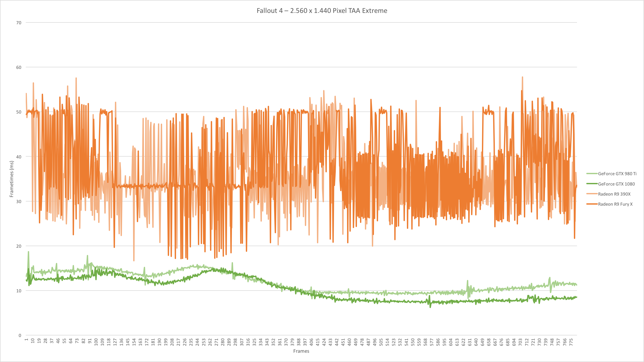Click the x-axis frame label '307'
Screen dimensions: 644x362
[241, 342]
